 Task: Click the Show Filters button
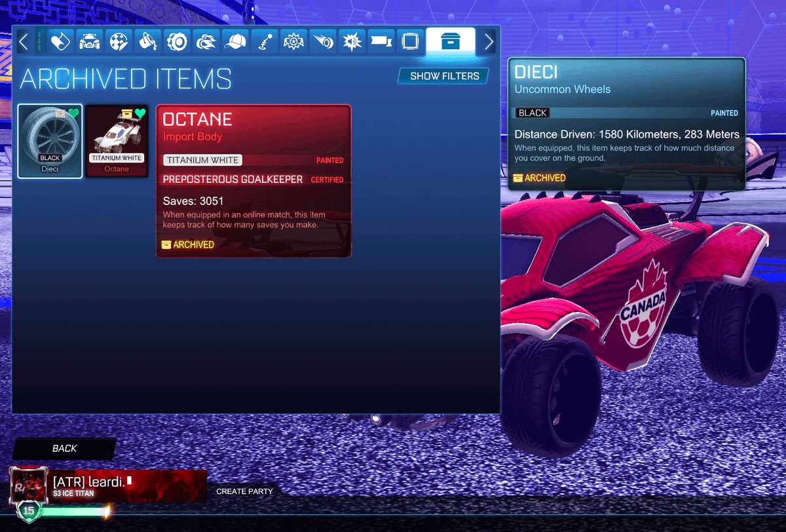click(444, 76)
